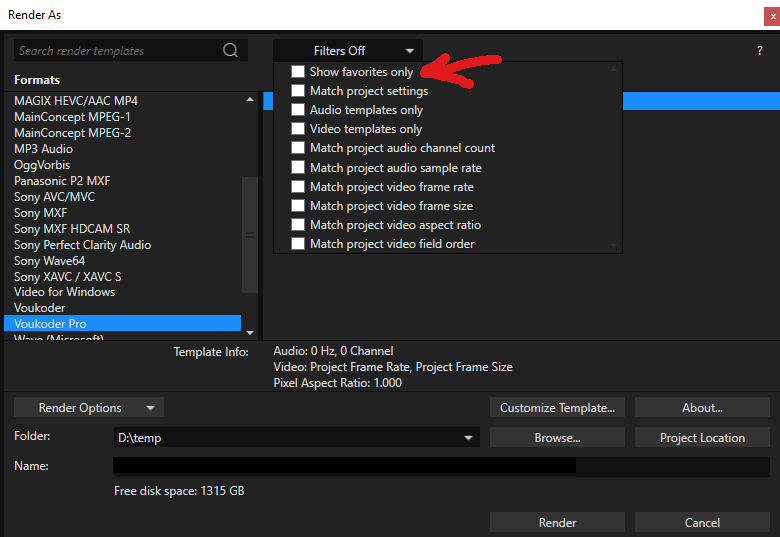Viewport: 780px width, 537px height.
Task: Toggle Audio templates only filter
Action: (x=298, y=110)
